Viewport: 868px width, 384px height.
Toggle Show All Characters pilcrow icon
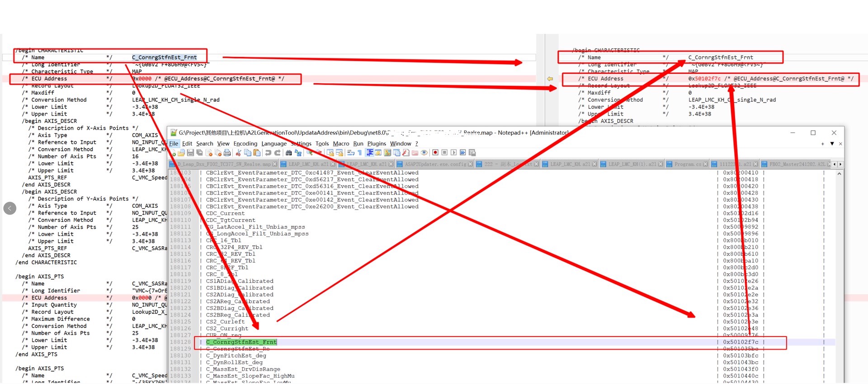(x=359, y=153)
